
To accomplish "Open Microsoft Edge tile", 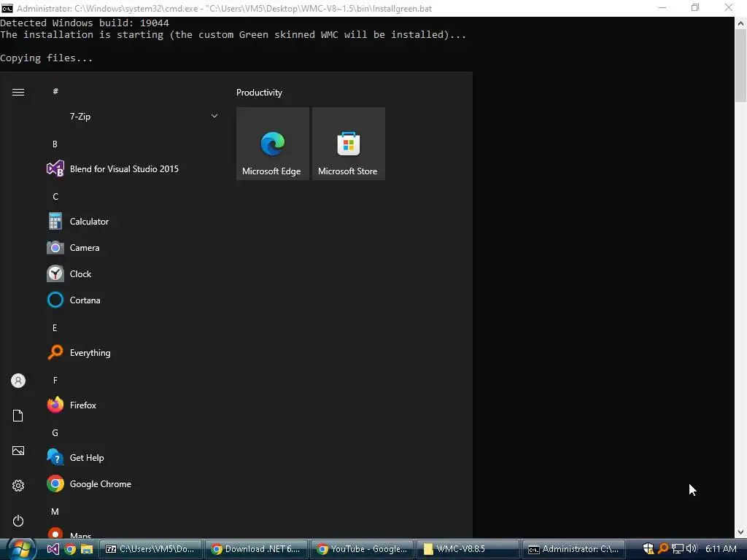I will pyautogui.click(x=273, y=144).
